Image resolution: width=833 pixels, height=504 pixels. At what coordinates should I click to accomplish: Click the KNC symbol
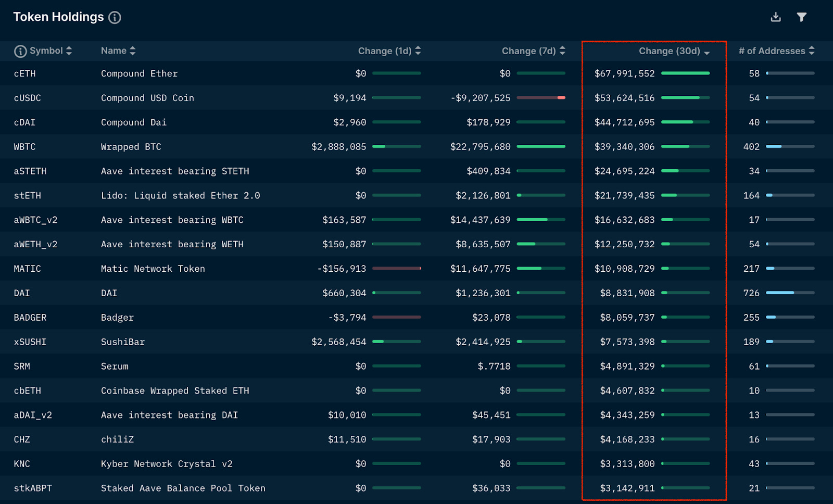(x=22, y=464)
